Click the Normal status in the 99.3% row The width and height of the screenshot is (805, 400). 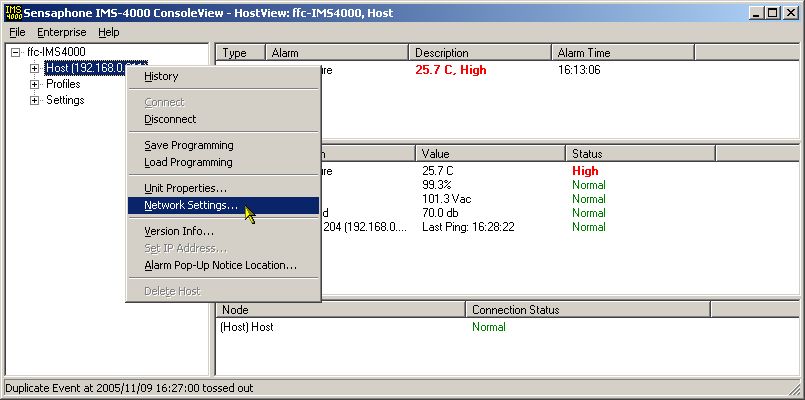[589, 185]
